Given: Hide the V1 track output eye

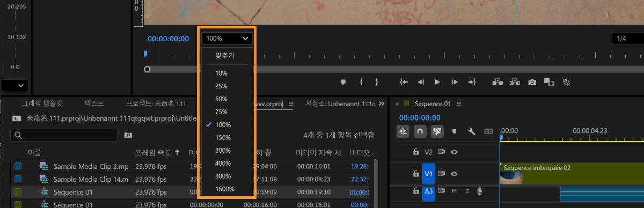Looking at the screenshot, I should click(455, 174).
